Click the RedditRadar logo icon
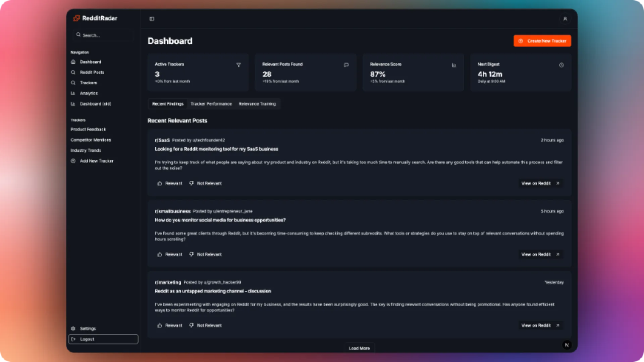Viewport: 644px width, 362px height. (76, 18)
